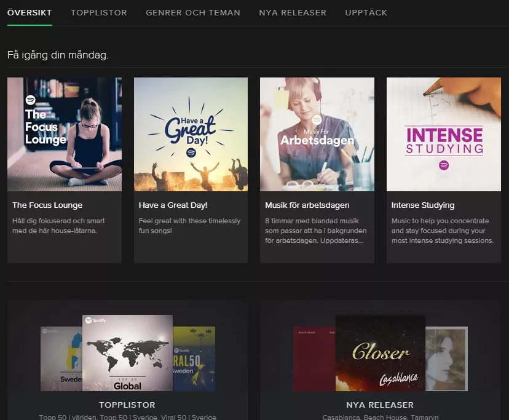Screen dimensions: 509x420
Task: Click Musik för arbetsdagen playlist title
Action: pyautogui.click(x=307, y=205)
